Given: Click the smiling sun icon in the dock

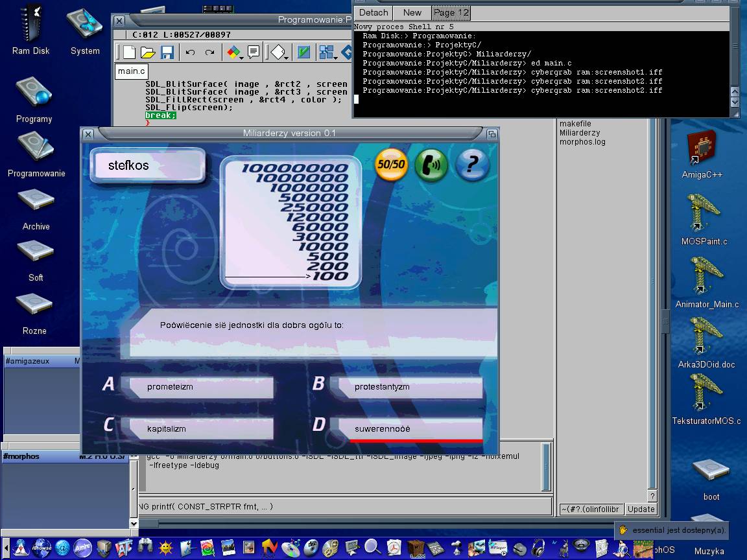Looking at the screenshot, I should point(165,548).
